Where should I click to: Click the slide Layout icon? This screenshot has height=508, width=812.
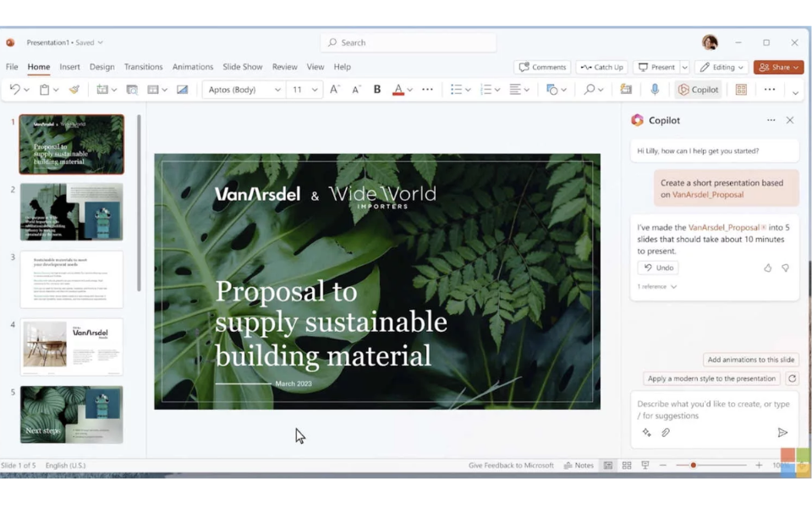tap(153, 90)
